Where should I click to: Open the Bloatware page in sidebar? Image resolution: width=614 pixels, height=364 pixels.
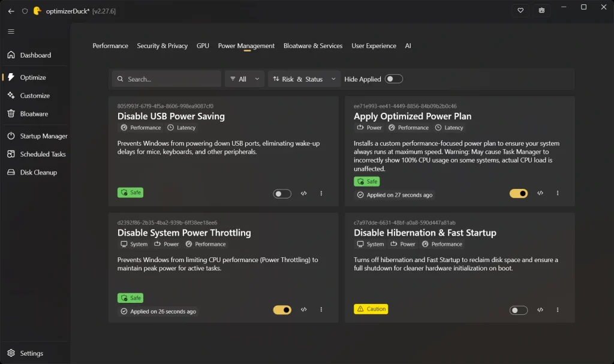tap(35, 113)
